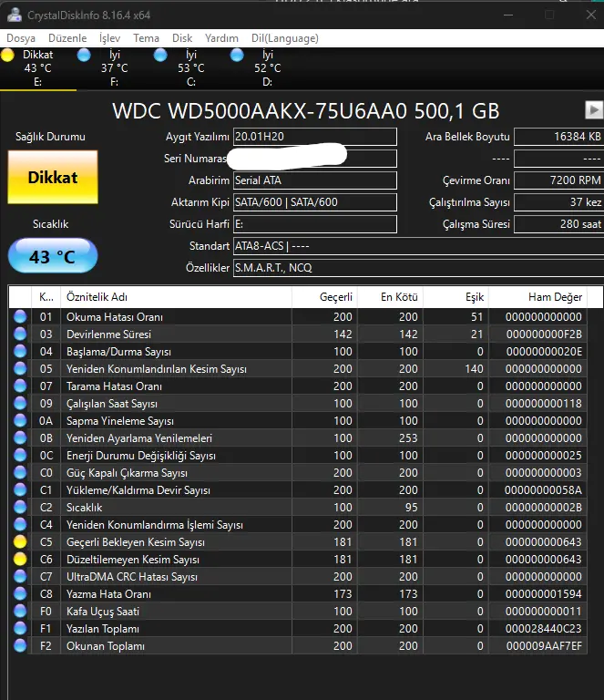This screenshot has width=604, height=700.
Task: Click raw value 000000001594
Action: (543, 593)
